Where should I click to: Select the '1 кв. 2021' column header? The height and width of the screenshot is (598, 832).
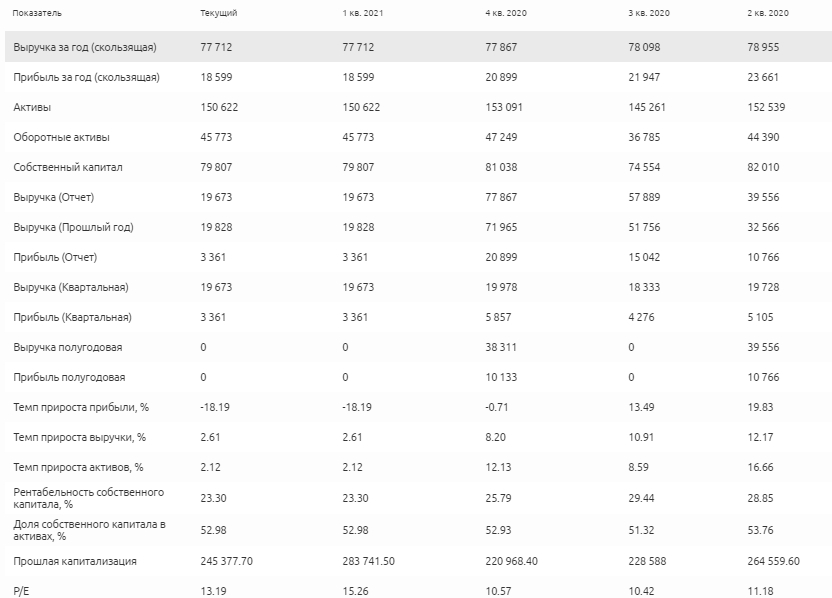point(362,13)
